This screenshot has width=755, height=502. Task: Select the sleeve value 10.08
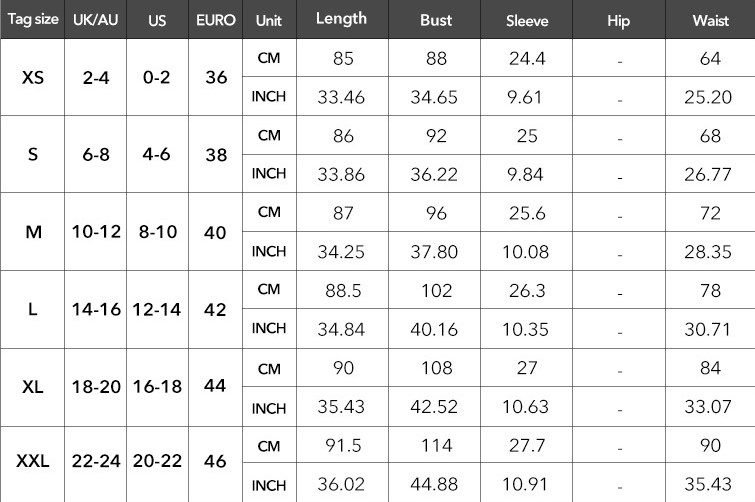pos(525,252)
